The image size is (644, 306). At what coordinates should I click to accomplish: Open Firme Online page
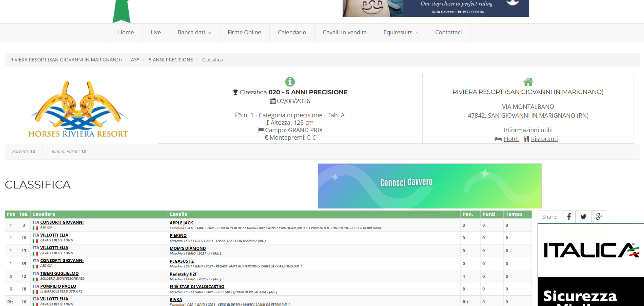(244, 33)
